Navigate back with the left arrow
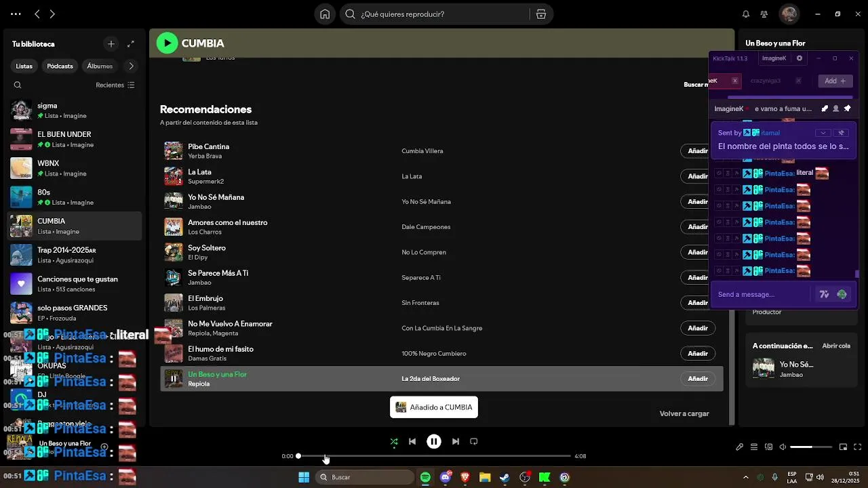The height and width of the screenshot is (488, 868). coord(37,14)
